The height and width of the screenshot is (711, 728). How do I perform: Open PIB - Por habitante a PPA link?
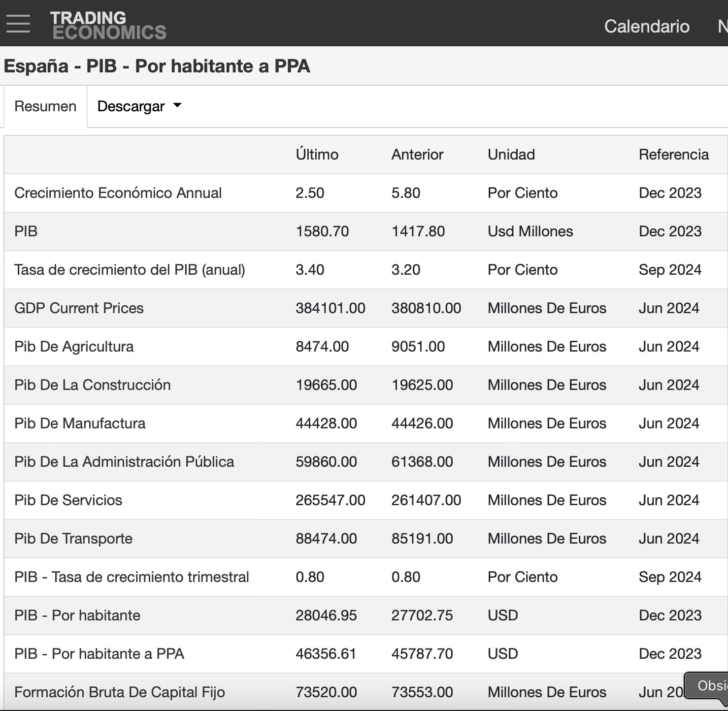pos(99,654)
